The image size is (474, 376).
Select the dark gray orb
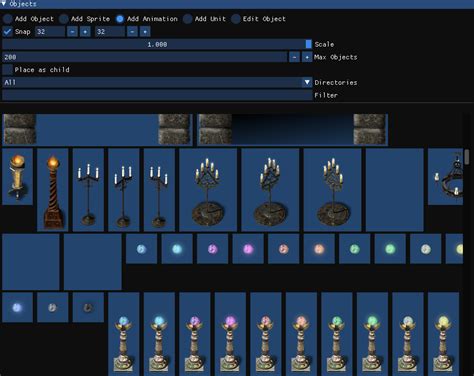pos(88,307)
